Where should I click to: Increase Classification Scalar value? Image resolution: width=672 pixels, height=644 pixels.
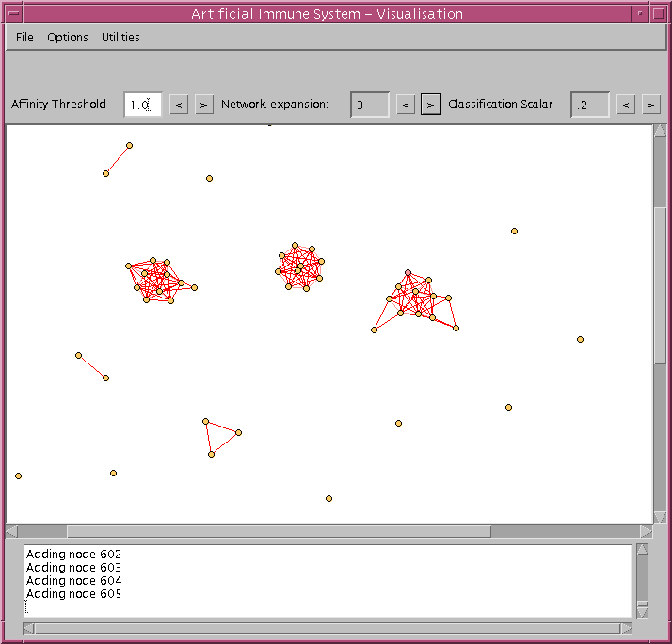[651, 105]
